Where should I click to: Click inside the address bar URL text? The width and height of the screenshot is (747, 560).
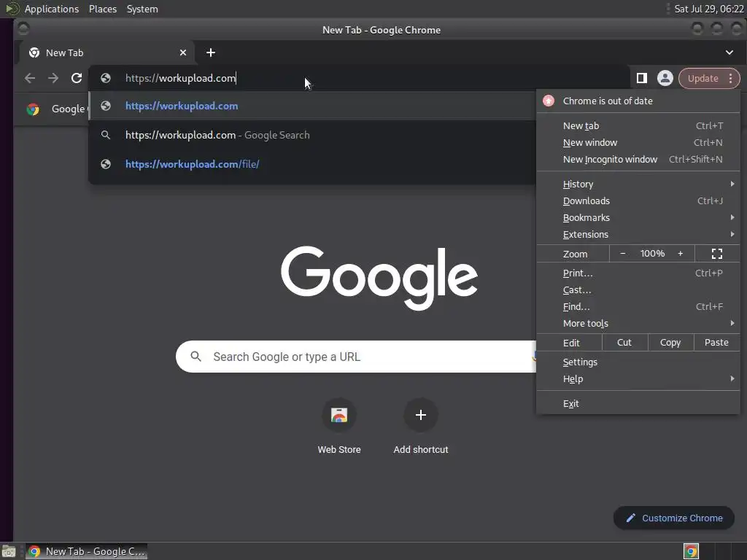pos(181,78)
